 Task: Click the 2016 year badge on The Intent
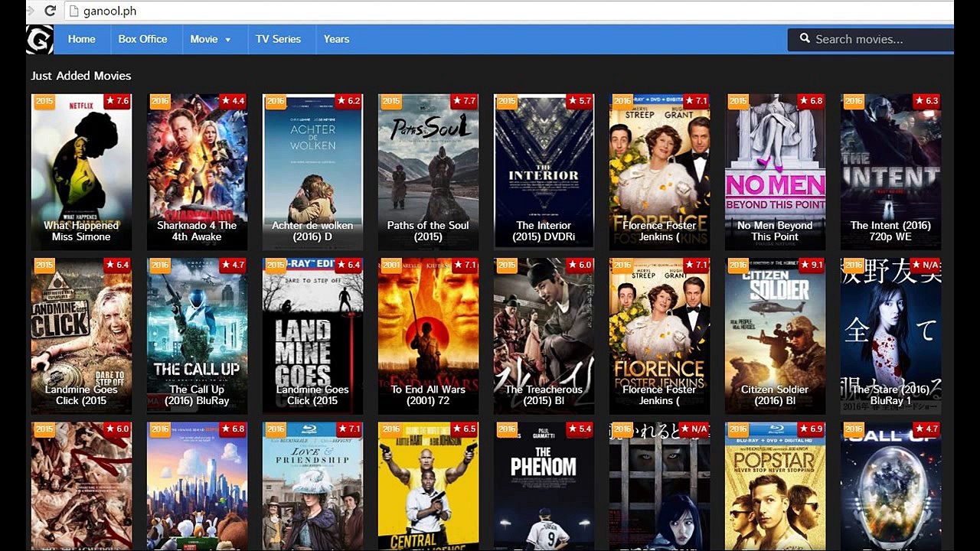tap(854, 101)
